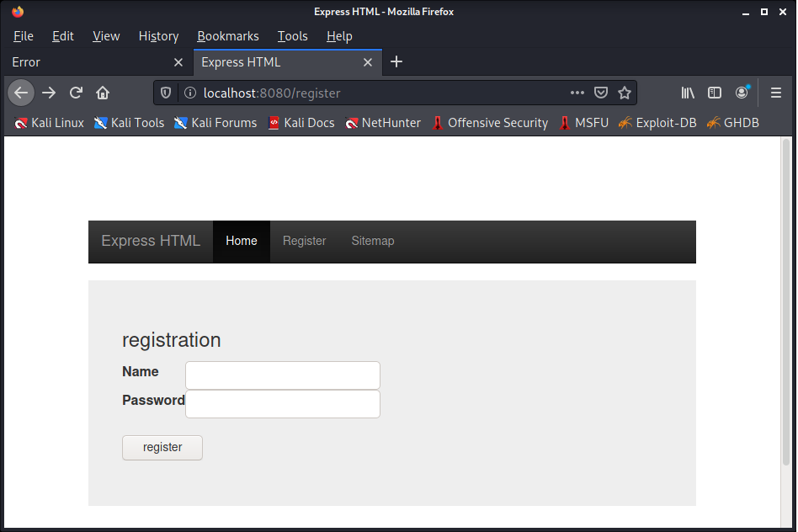Viewport: 798px width, 532px height.
Task: Click the Password field label
Action: click(x=153, y=400)
